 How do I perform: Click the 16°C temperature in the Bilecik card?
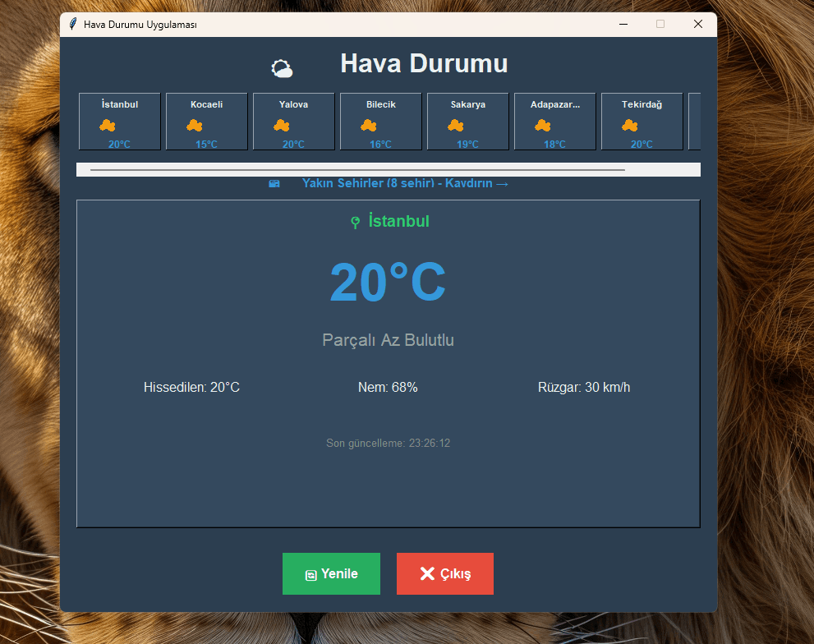coord(380,145)
